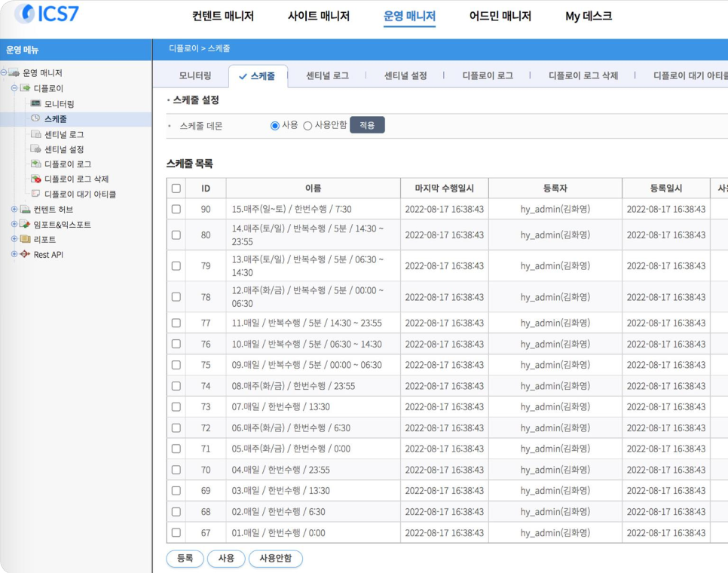Check the select-all checkbox in table header
The width and height of the screenshot is (728, 573).
click(176, 188)
